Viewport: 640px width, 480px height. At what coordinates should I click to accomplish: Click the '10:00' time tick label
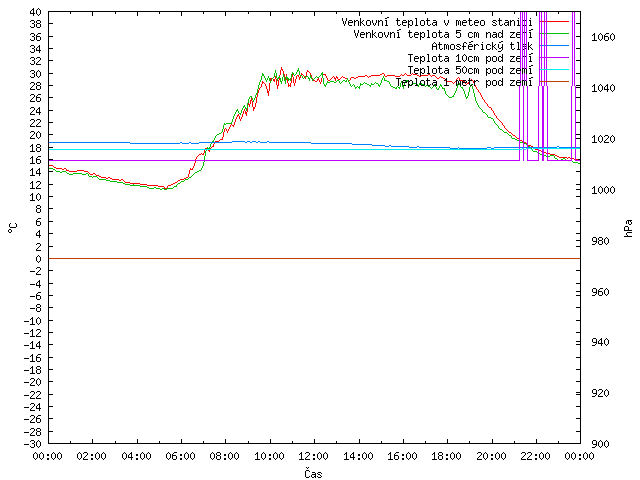point(269,456)
